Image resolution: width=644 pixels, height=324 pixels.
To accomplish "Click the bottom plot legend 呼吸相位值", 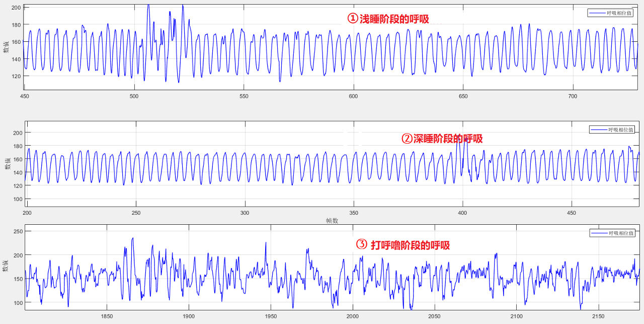I will (x=613, y=233).
